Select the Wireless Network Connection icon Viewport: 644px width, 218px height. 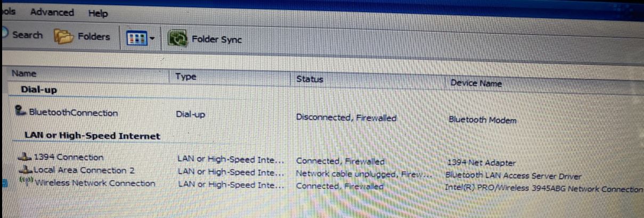tap(27, 181)
